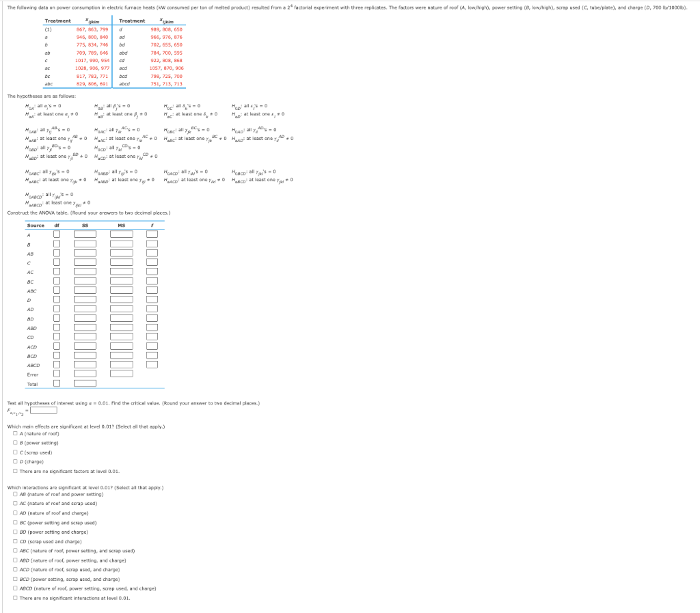Click data values 1017, 990, 954 for c
This screenshot has height=613, width=700.
92,61
